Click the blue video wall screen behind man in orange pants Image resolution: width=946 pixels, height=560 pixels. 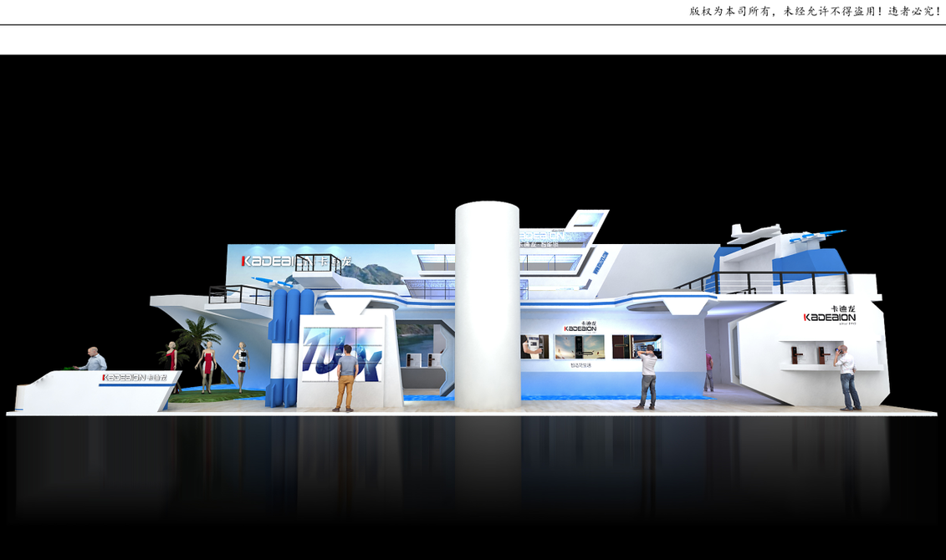[341, 355]
